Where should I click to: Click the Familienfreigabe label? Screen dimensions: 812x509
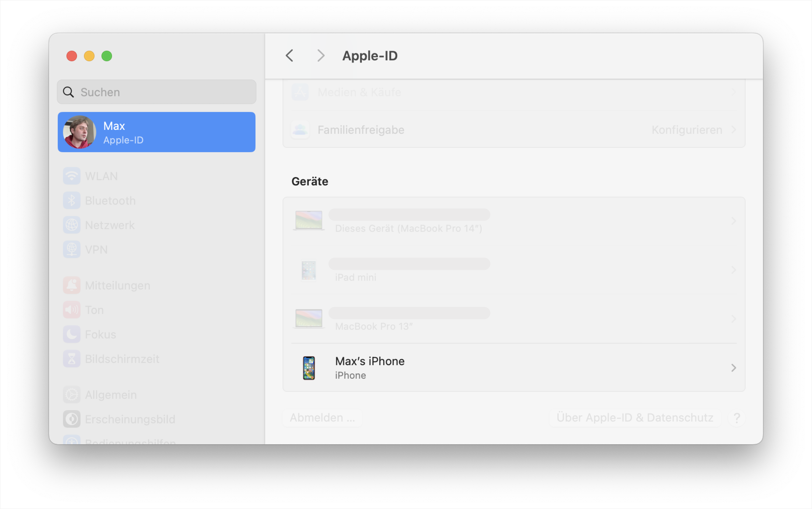point(361,130)
